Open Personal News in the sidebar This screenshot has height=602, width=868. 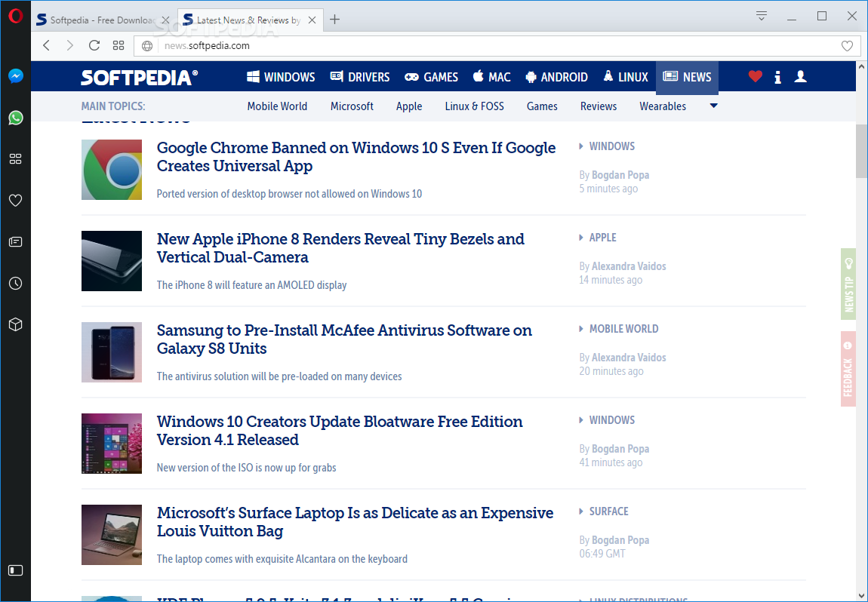(x=16, y=242)
